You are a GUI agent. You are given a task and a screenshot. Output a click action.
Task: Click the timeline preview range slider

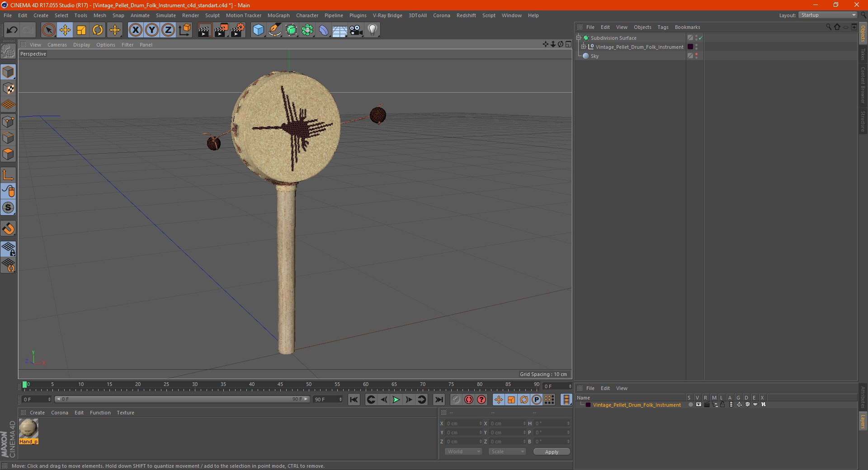[x=182, y=399]
